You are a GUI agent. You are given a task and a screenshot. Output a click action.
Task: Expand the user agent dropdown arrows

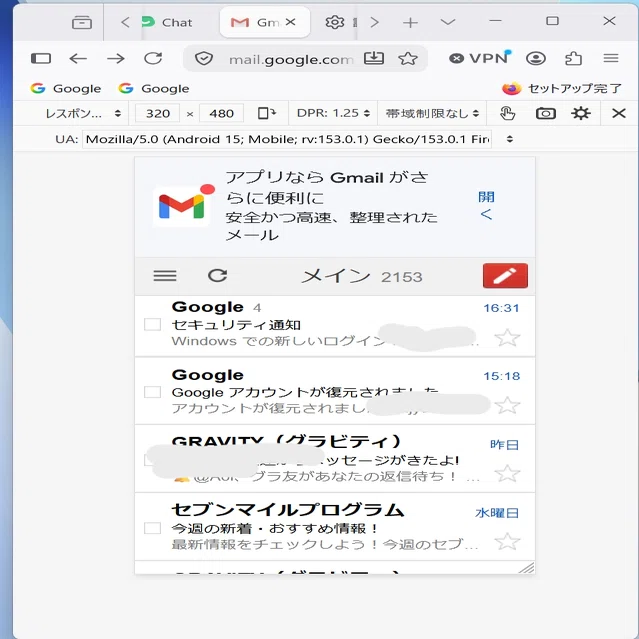pos(509,139)
